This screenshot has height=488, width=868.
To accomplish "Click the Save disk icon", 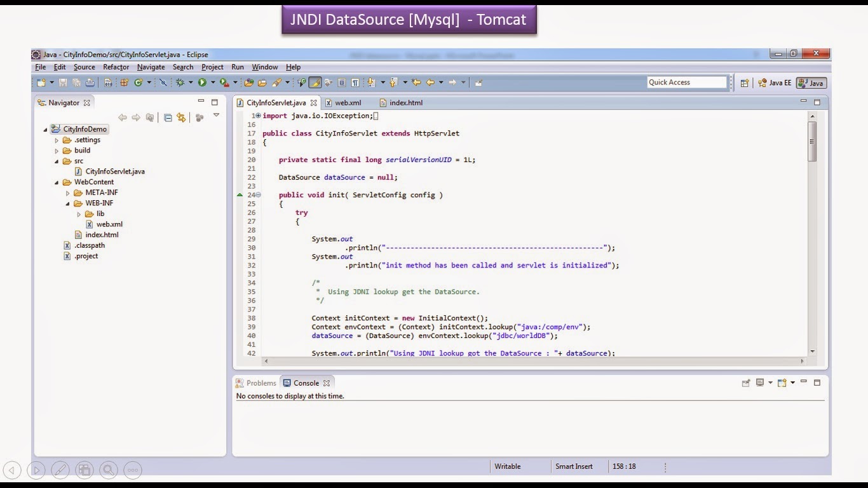I will [63, 83].
